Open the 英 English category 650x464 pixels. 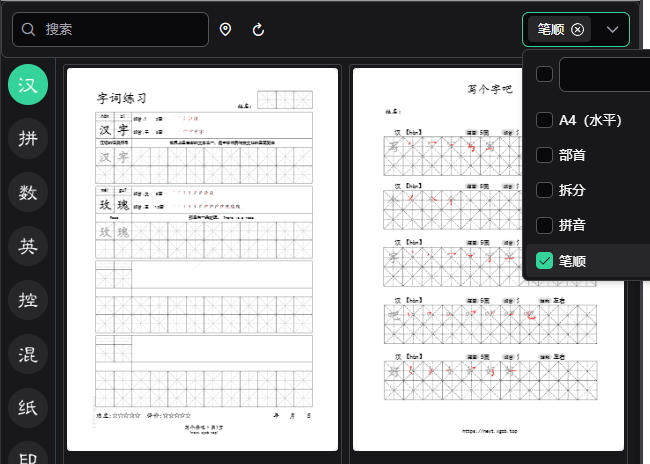click(28, 245)
